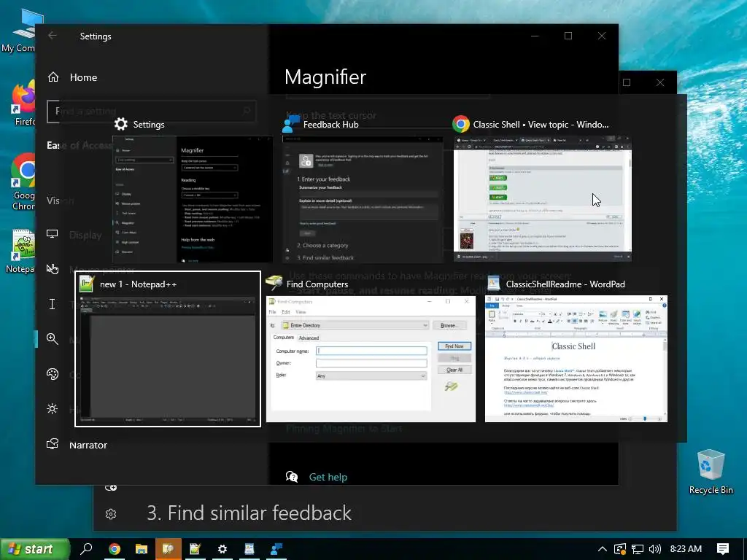Open Settings gear from the taskbar
Screen dimensions: 747x560
click(222, 549)
